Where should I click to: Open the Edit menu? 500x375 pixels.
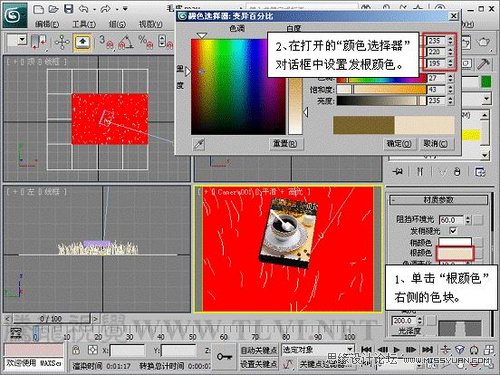tap(47, 24)
